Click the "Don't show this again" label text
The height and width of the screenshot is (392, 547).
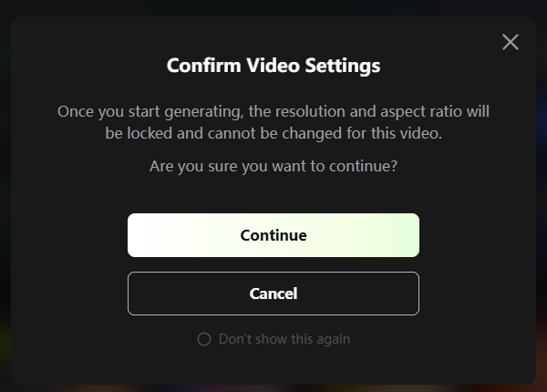(284, 339)
